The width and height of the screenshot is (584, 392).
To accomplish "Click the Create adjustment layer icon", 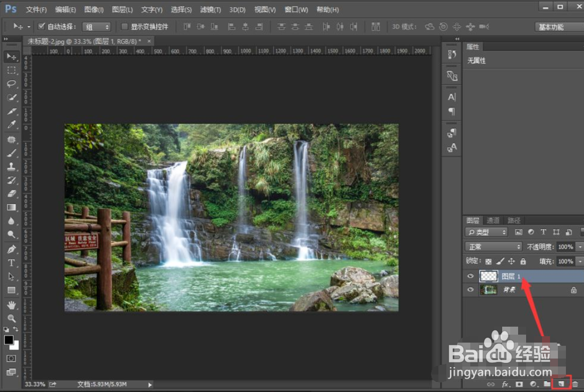I will 534,384.
